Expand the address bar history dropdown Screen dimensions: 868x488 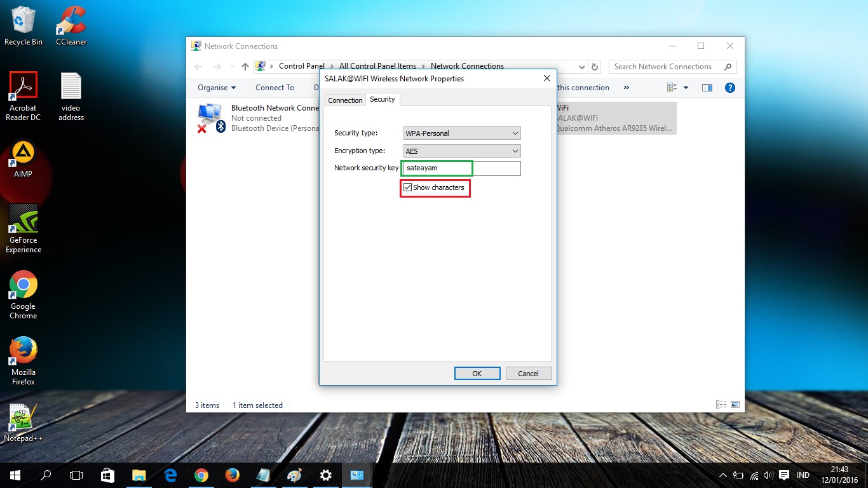pyautogui.click(x=582, y=67)
